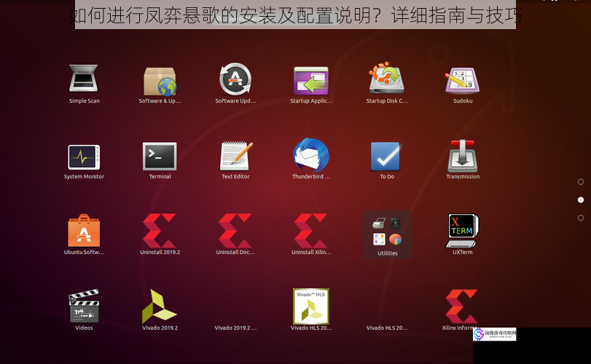This screenshot has height=364, width=591.
Task: Open Text Editor notepad icon
Action: click(236, 156)
